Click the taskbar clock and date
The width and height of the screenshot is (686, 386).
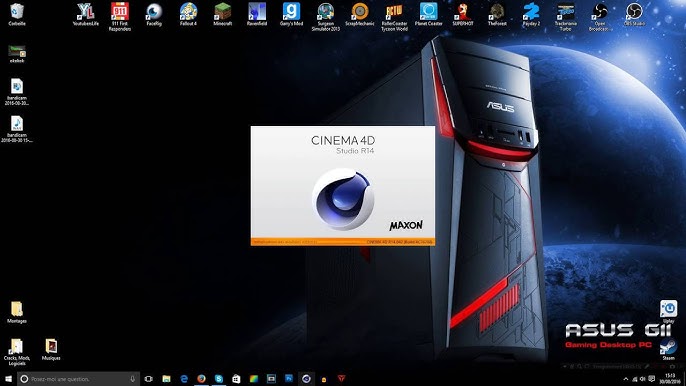pos(670,379)
